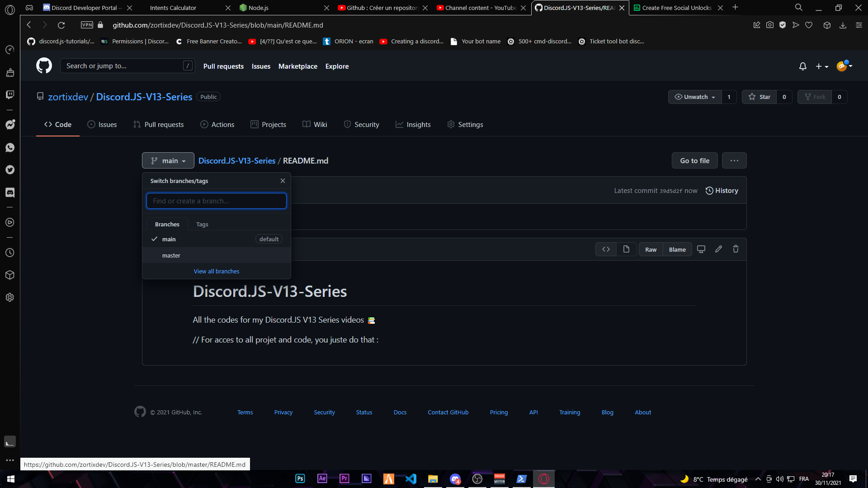Screen dimensions: 868x488
Task: Click the trash delete file icon
Action: 736,249
